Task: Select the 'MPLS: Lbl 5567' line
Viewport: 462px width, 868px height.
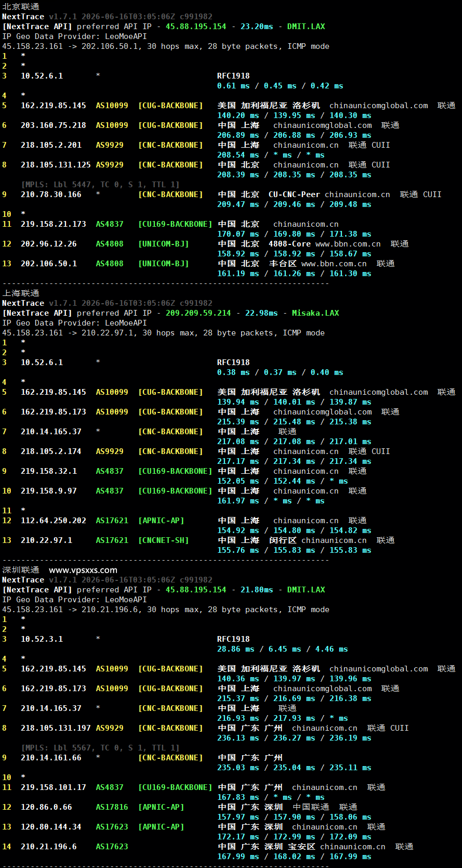Action: 100,748
